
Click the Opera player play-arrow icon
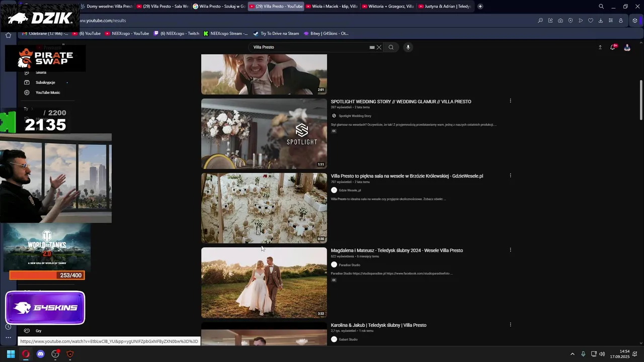pyautogui.click(x=581, y=21)
